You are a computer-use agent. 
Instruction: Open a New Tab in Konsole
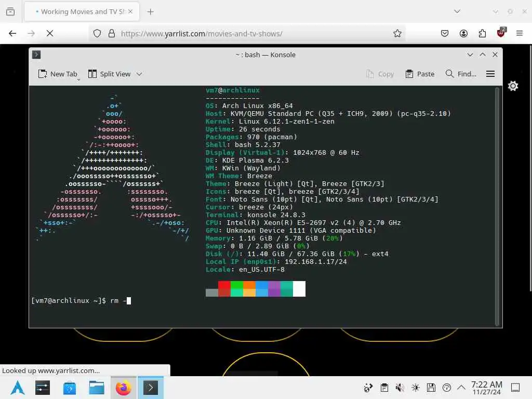(x=57, y=74)
